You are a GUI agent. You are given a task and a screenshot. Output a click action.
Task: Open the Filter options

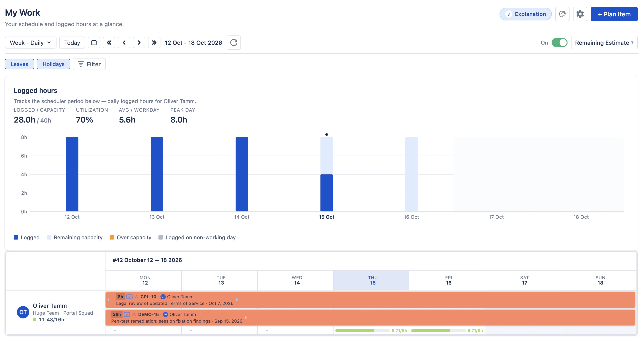pyautogui.click(x=89, y=64)
